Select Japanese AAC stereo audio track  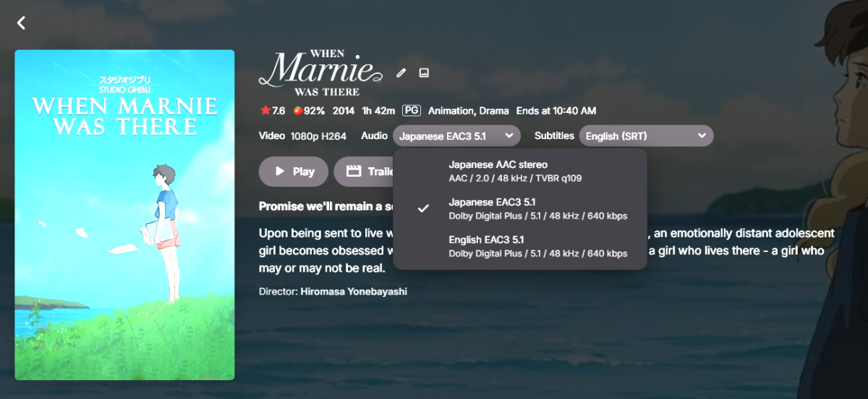point(519,171)
